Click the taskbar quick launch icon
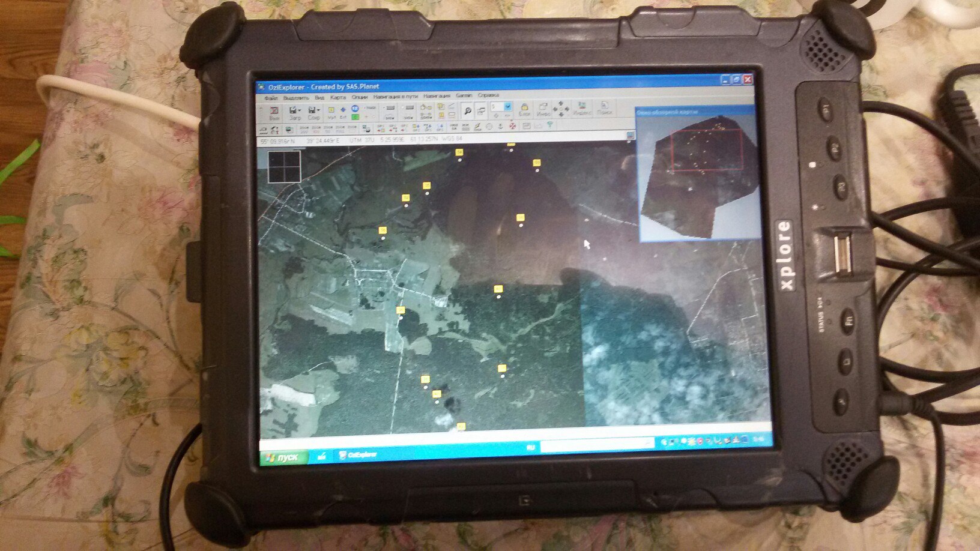The image size is (980, 551). pos(321,456)
